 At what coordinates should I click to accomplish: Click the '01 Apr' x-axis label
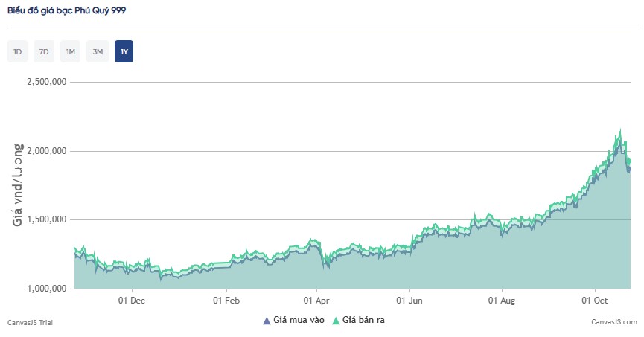[x=317, y=301]
